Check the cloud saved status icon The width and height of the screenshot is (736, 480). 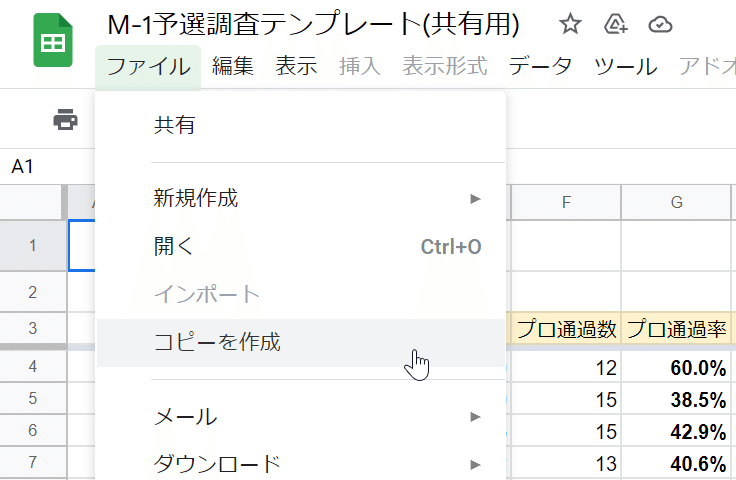660,24
